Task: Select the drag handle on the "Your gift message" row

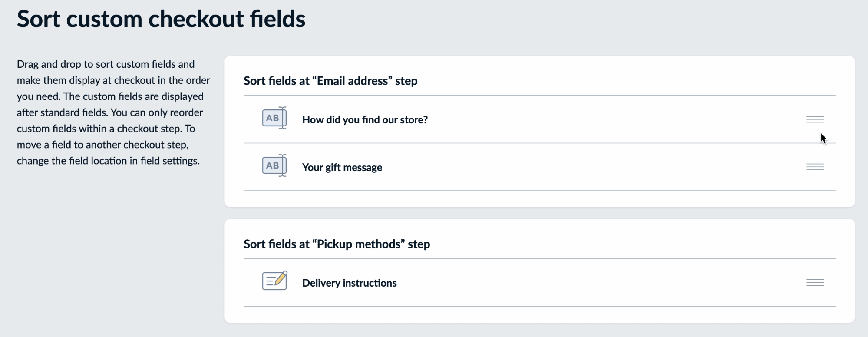Action: click(815, 166)
